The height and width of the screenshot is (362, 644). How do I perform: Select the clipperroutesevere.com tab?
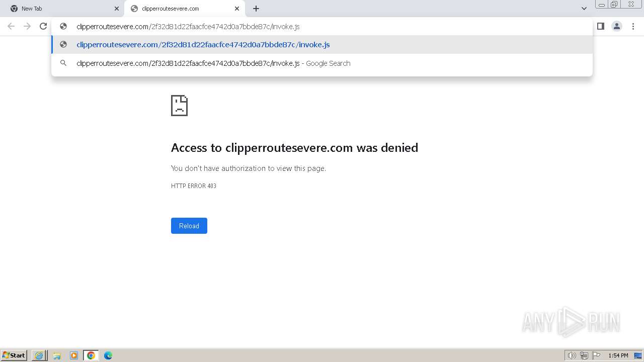(x=185, y=9)
